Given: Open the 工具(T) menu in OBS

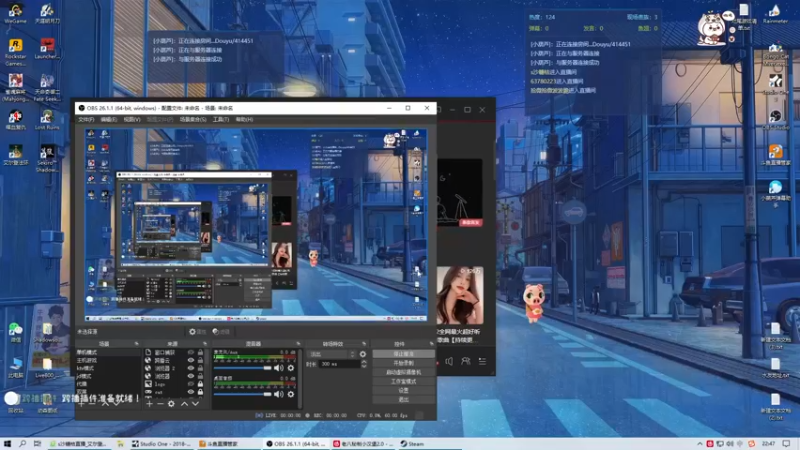Looking at the screenshot, I should point(221,119).
